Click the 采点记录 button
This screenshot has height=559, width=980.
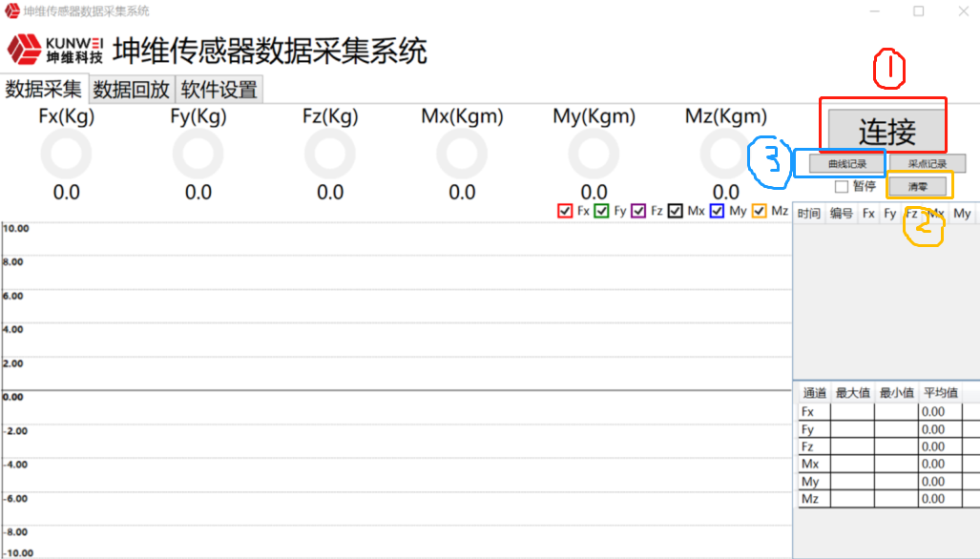927,164
